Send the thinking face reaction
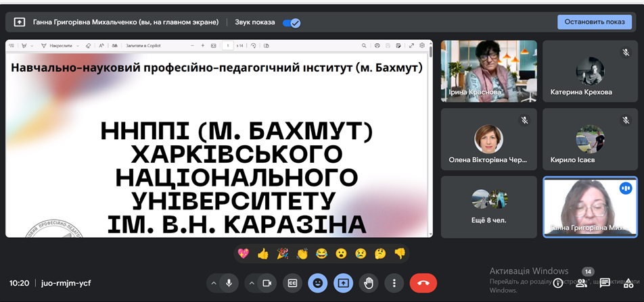The image size is (644, 302). pos(380,254)
